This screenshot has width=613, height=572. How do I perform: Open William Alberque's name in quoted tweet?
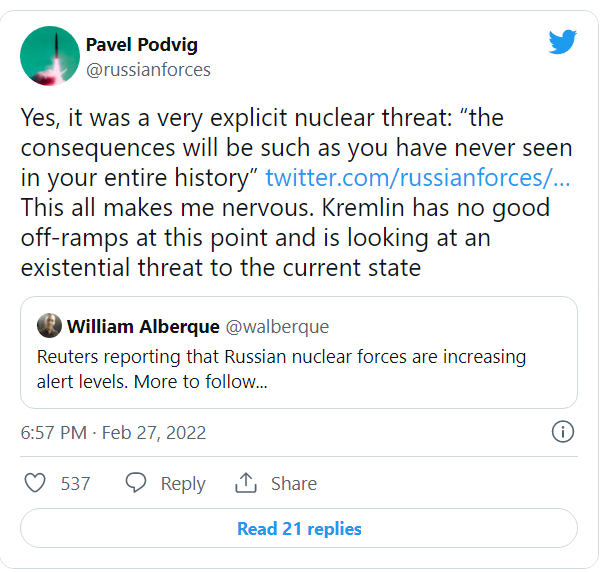(x=143, y=326)
